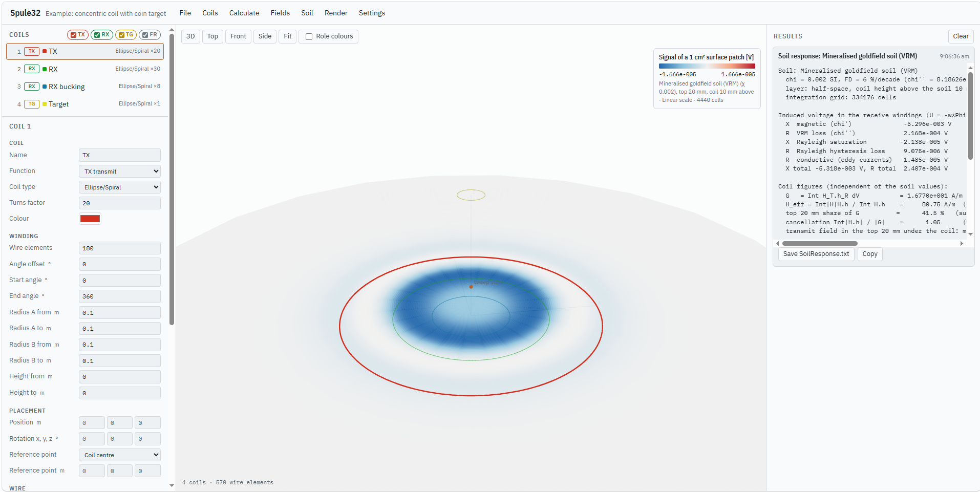Toggle the TX filter checkbox in Coils header
The image size is (980, 492).
pyautogui.click(x=74, y=35)
